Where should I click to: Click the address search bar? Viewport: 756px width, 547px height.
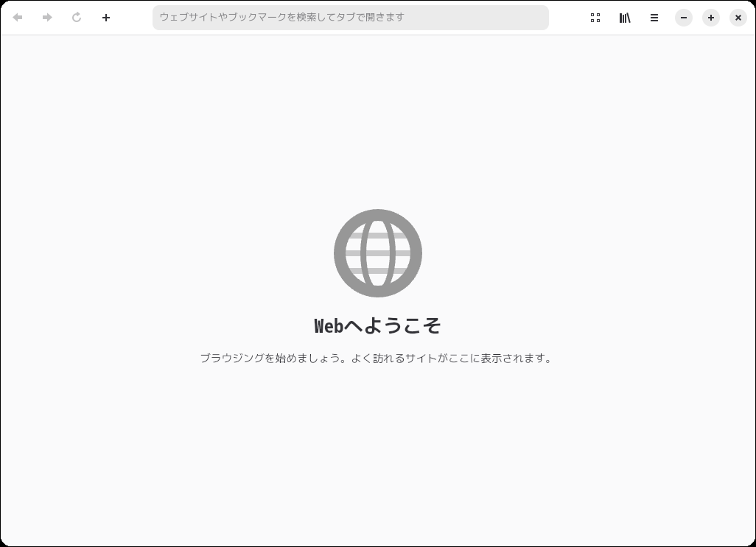pyautogui.click(x=351, y=18)
